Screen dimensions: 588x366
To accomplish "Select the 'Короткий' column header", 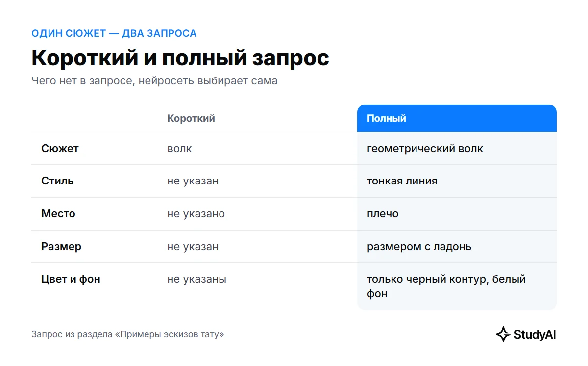I will tap(191, 118).
